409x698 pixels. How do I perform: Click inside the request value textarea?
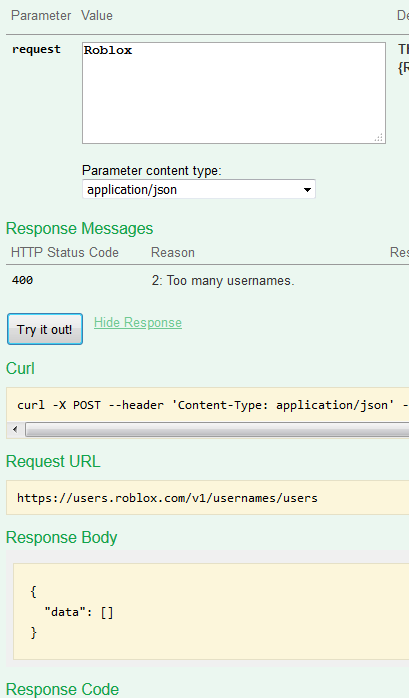234,93
